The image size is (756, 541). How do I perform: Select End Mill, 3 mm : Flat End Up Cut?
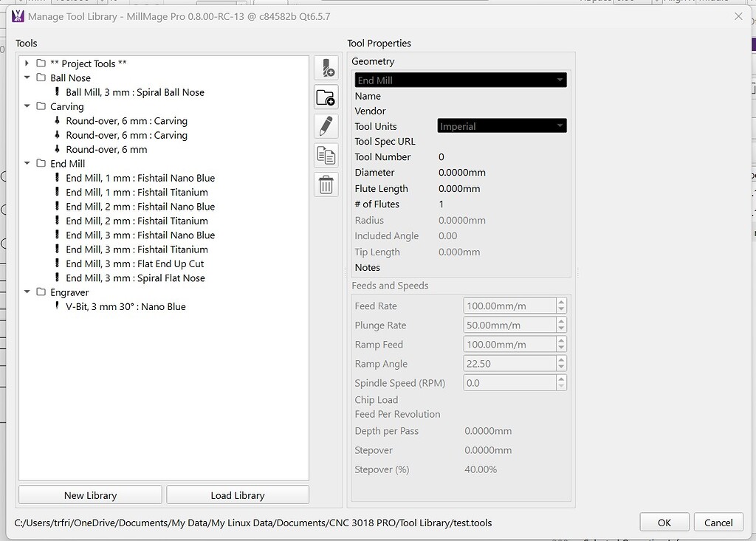[135, 263]
